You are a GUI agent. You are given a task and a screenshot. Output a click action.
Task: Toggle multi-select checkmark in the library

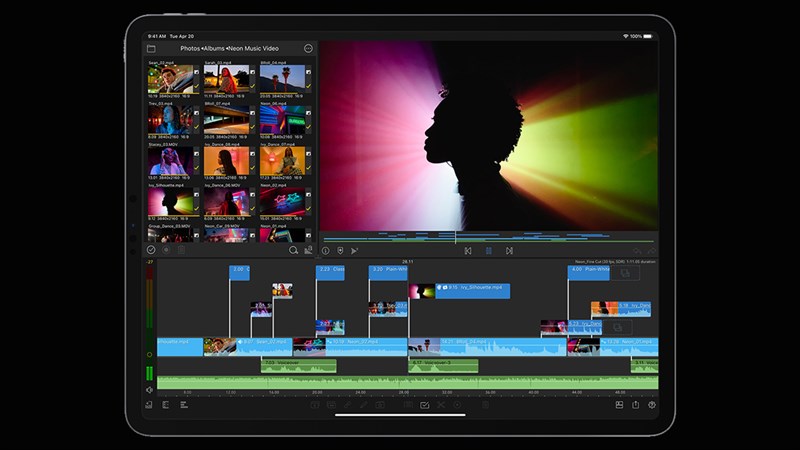[x=151, y=250]
